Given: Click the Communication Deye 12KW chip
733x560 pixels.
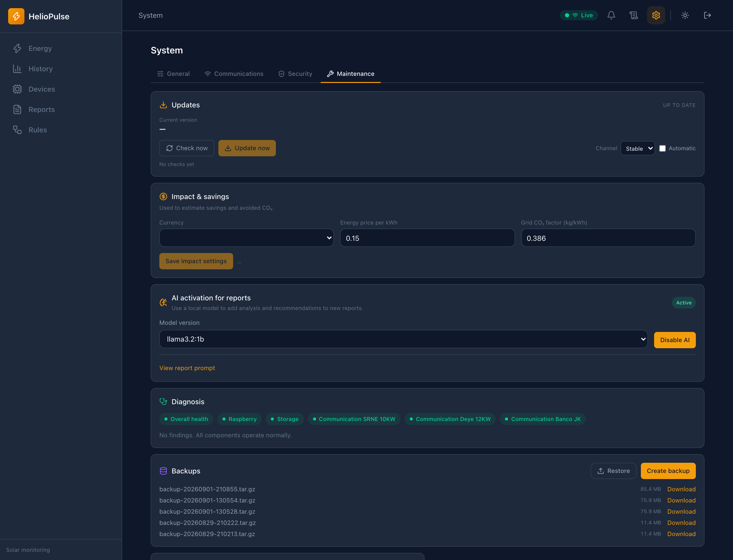Looking at the screenshot, I should pos(450,419).
